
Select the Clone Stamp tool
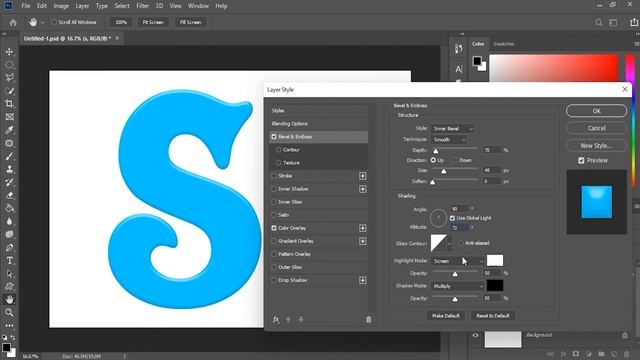9,169
